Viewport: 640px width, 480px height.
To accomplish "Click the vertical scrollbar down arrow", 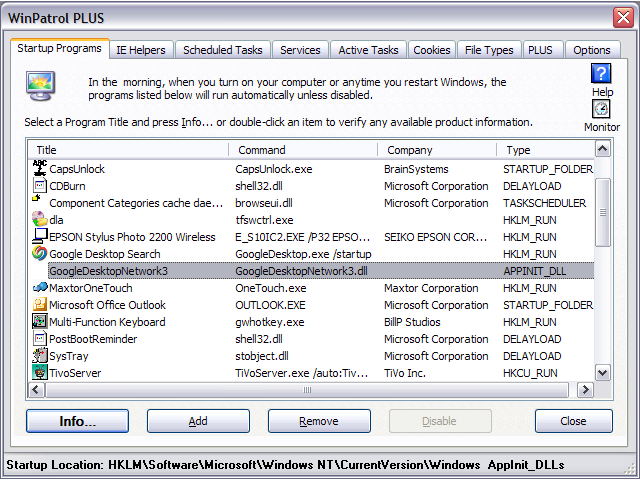I will click(x=602, y=372).
